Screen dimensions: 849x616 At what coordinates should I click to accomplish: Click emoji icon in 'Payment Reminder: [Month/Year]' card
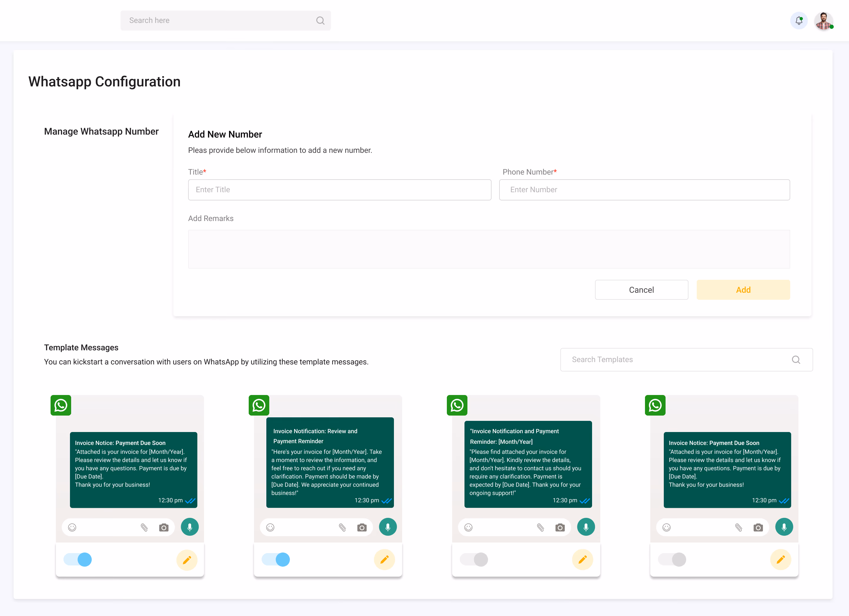[x=468, y=527]
